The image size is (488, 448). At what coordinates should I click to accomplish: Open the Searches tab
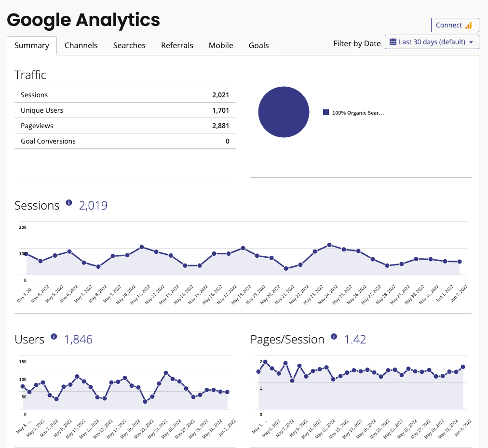coord(129,46)
